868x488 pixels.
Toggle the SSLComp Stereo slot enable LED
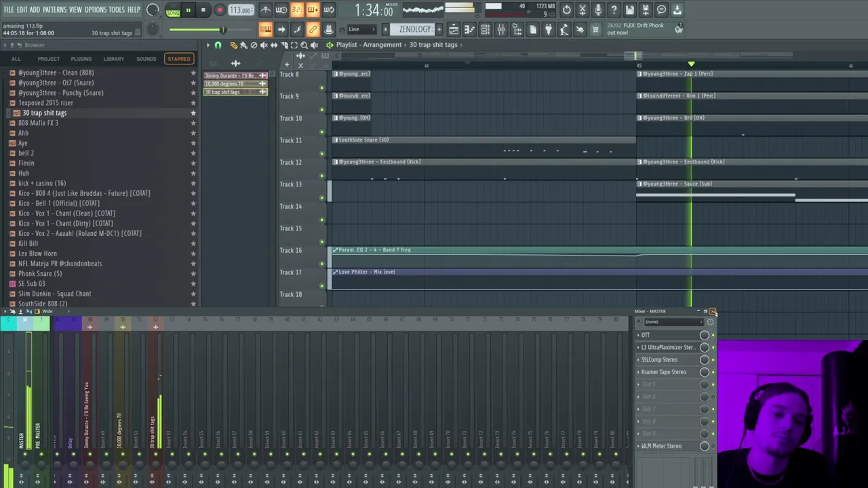coord(713,360)
